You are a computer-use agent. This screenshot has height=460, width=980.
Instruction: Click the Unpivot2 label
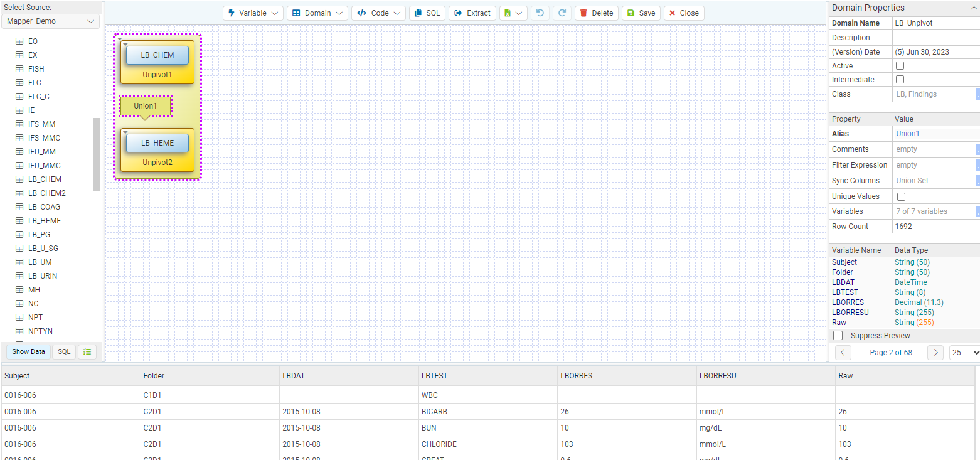coord(157,163)
